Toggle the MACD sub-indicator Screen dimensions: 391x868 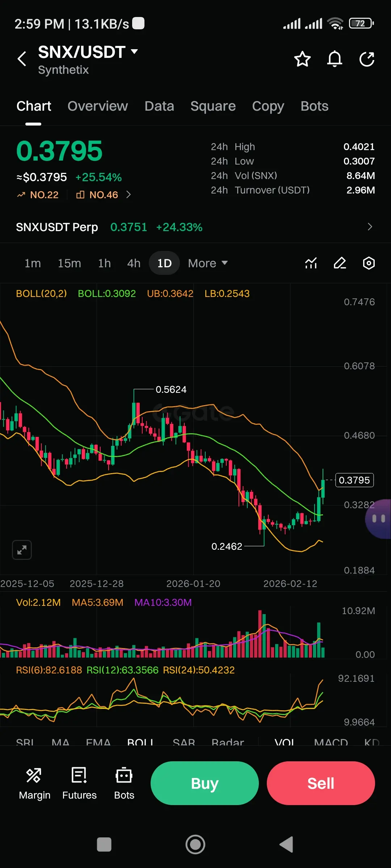[x=331, y=743]
